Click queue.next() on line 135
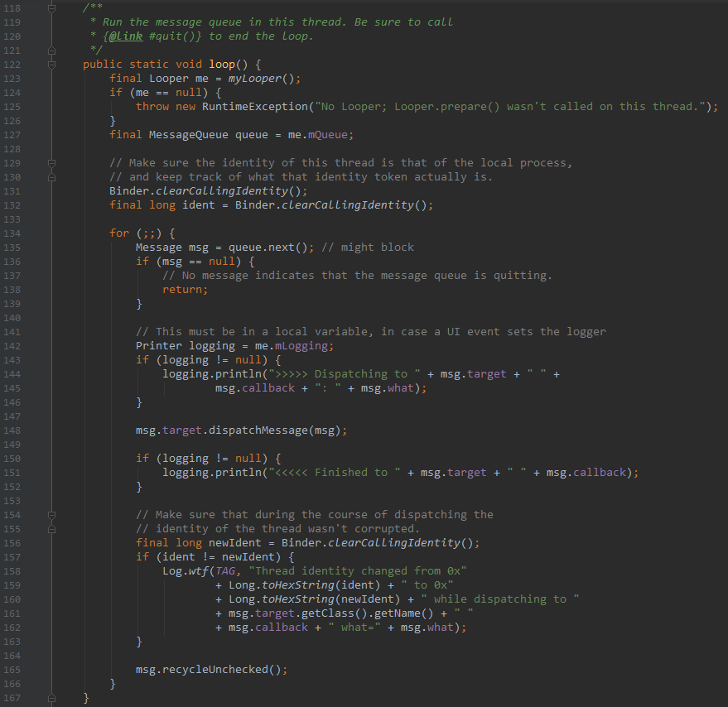Screen dimensions: 728x707 pyautogui.click(x=268, y=247)
